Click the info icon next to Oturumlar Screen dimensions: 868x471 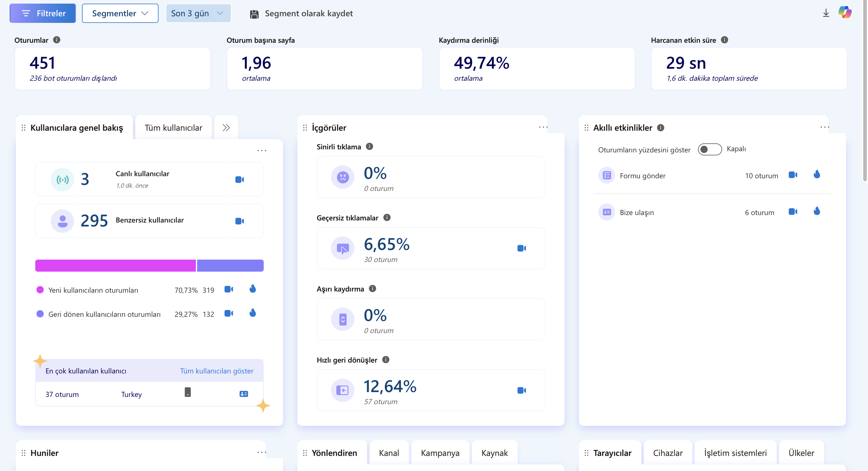click(x=57, y=40)
